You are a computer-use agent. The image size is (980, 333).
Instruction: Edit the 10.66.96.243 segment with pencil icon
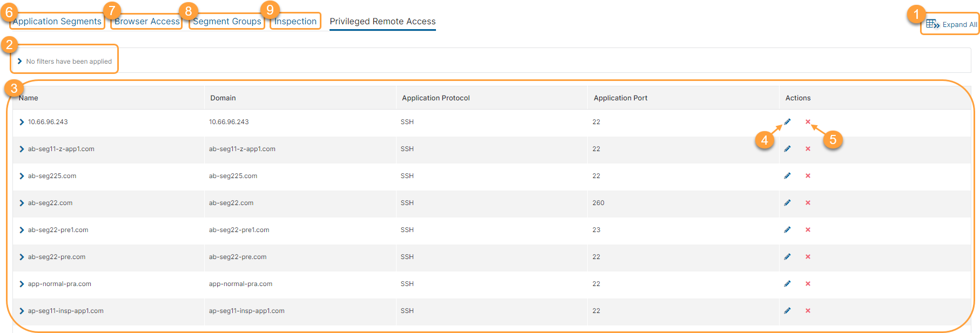787,122
